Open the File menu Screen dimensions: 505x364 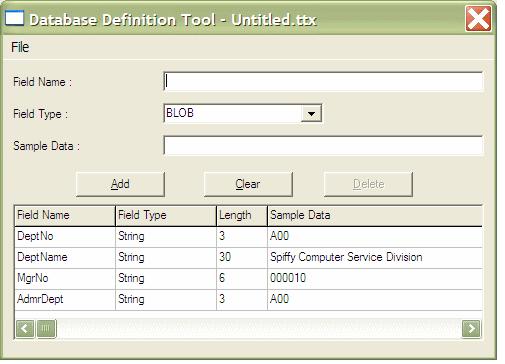click(x=20, y=47)
